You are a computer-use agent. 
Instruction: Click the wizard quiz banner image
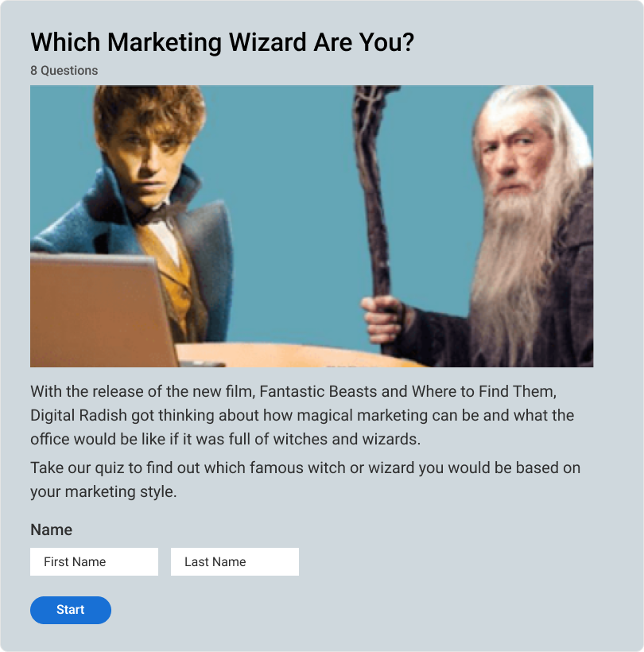point(312,226)
